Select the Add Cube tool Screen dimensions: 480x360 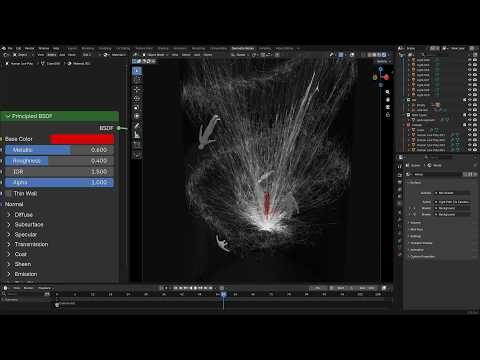pyautogui.click(x=137, y=145)
